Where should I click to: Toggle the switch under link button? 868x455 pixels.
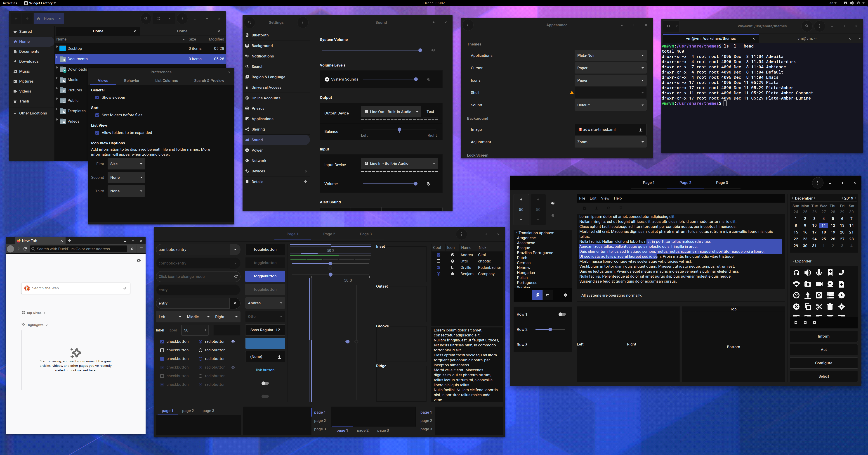[x=265, y=383]
